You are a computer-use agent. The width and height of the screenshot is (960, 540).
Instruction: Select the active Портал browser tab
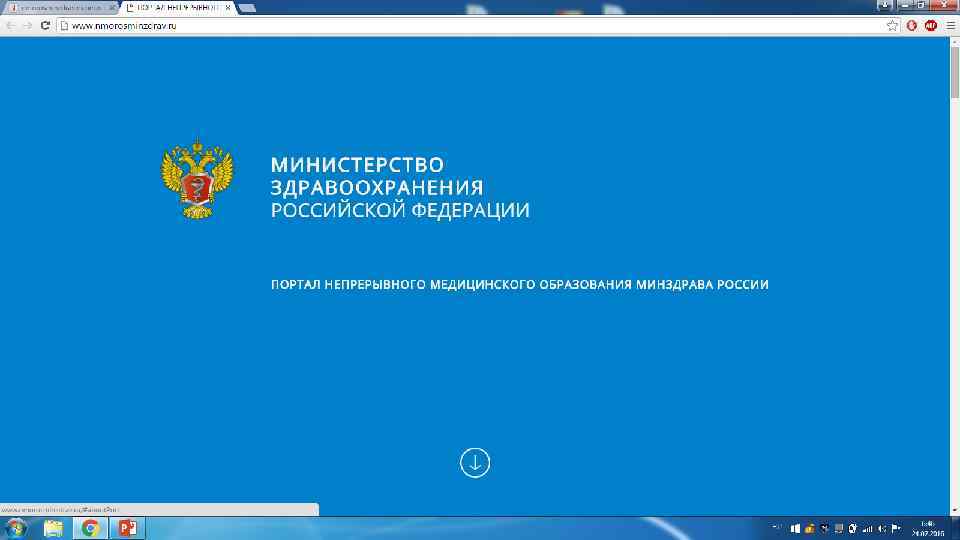[x=178, y=8]
